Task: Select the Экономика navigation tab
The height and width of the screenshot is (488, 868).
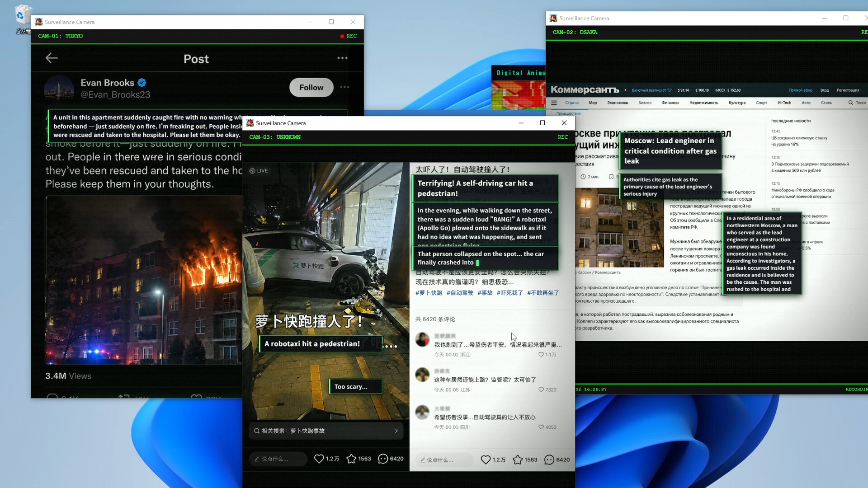Action: [x=618, y=103]
